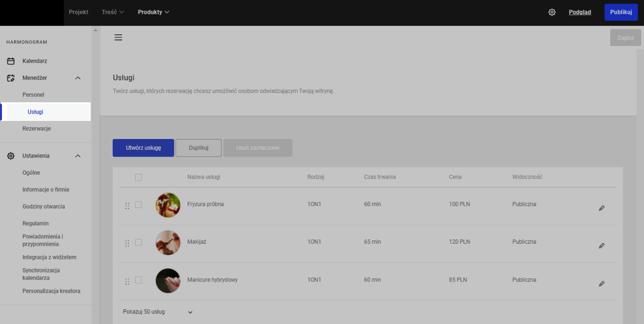Collapse the Menedżer section chevron
Image resolution: width=644 pixels, height=324 pixels.
tap(78, 78)
